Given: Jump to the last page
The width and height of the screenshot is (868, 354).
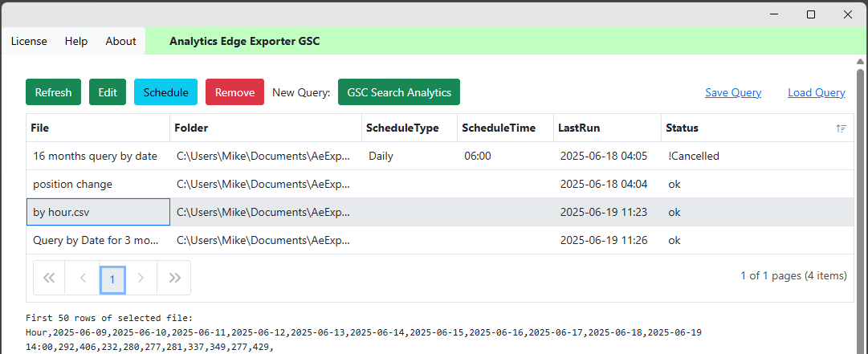Looking at the screenshot, I should pos(174,278).
